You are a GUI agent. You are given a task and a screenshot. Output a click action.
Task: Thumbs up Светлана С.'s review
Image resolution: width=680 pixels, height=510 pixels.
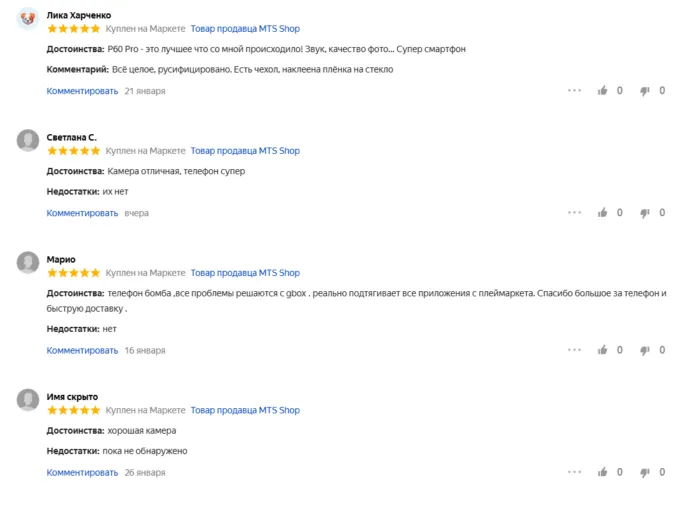pos(603,213)
